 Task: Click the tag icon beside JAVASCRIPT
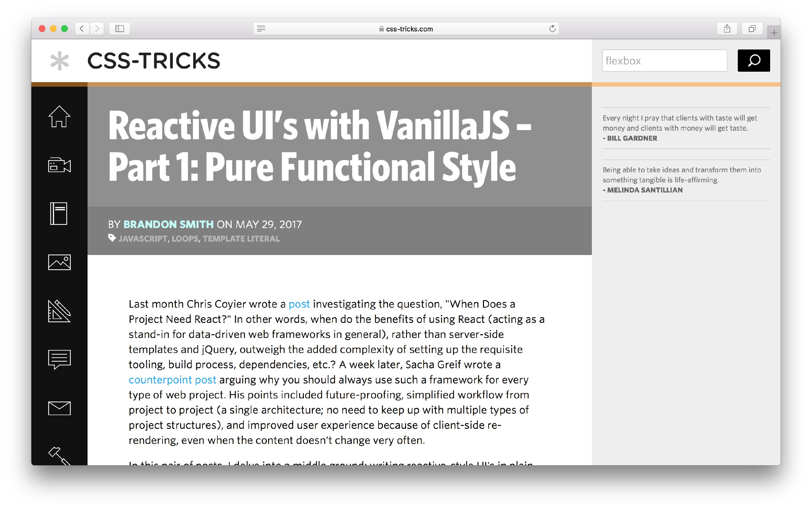click(112, 238)
